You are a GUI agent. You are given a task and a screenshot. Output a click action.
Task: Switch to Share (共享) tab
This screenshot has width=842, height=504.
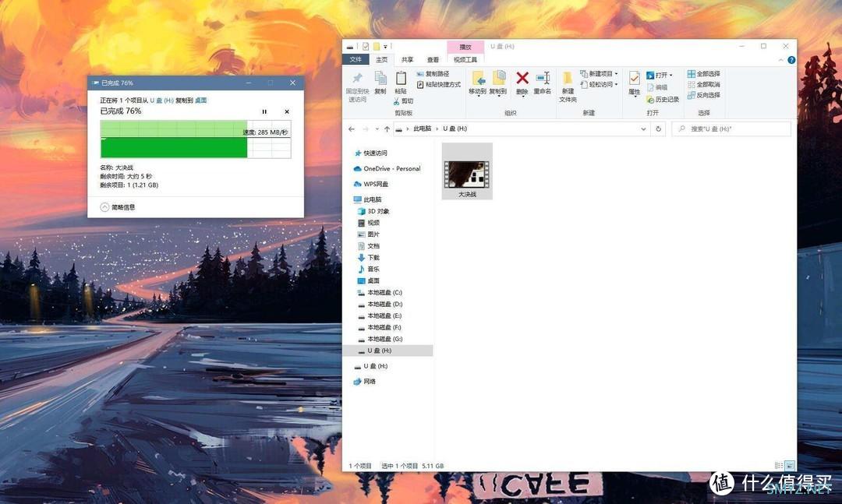coord(408,59)
